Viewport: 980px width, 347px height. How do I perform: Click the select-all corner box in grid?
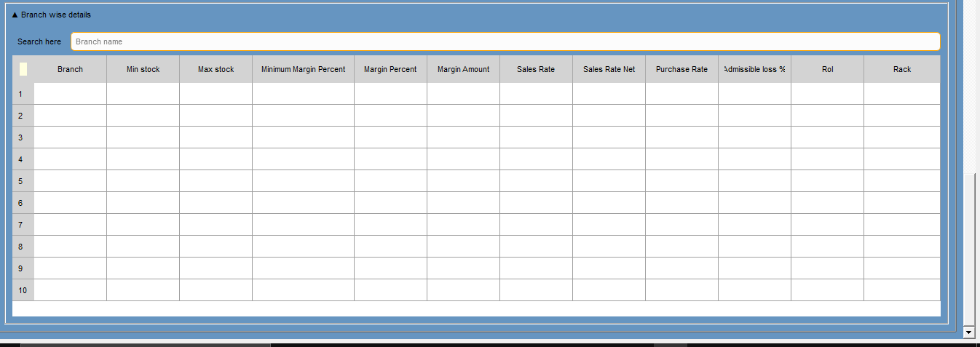coord(23,69)
